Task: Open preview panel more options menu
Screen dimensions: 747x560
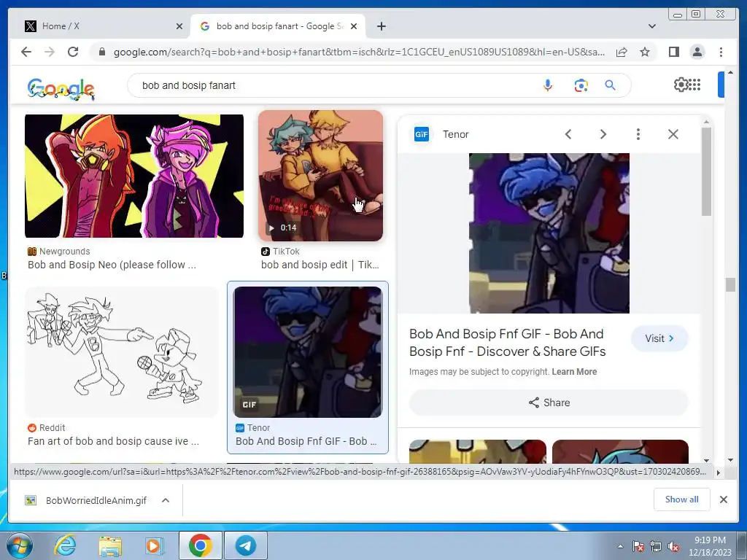Action: pyautogui.click(x=638, y=134)
